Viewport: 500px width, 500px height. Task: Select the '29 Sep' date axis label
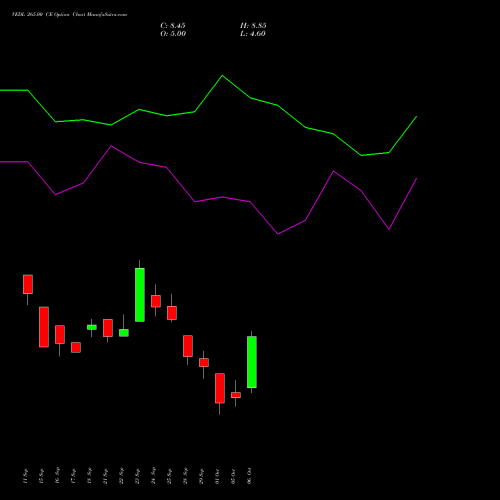coord(201,476)
